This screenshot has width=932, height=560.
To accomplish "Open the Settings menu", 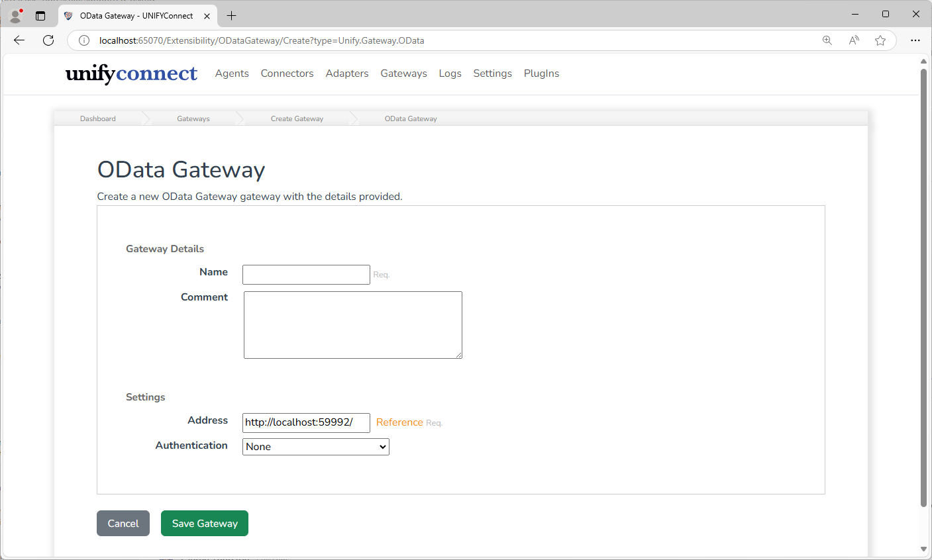I will (x=492, y=73).
